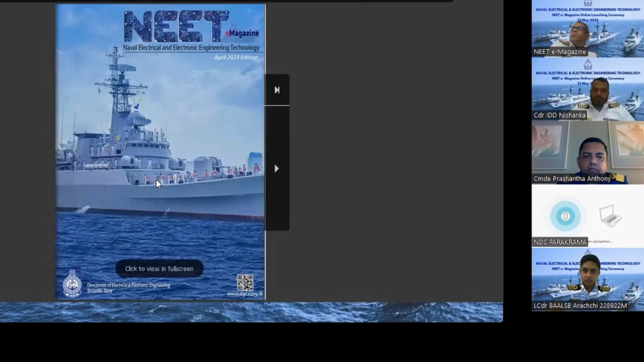Click the 'Click to view in fullscreen' button
The image size is (644, 362).
coord(159,268)
